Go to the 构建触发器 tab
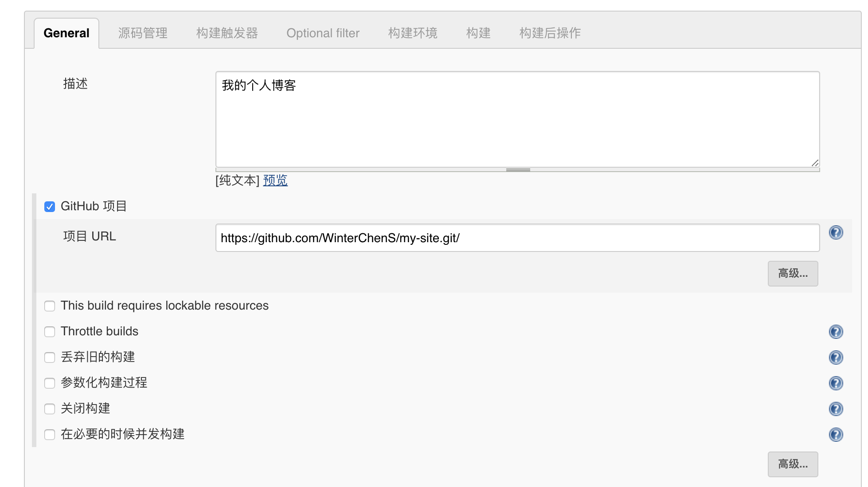 tap(227, 33)
